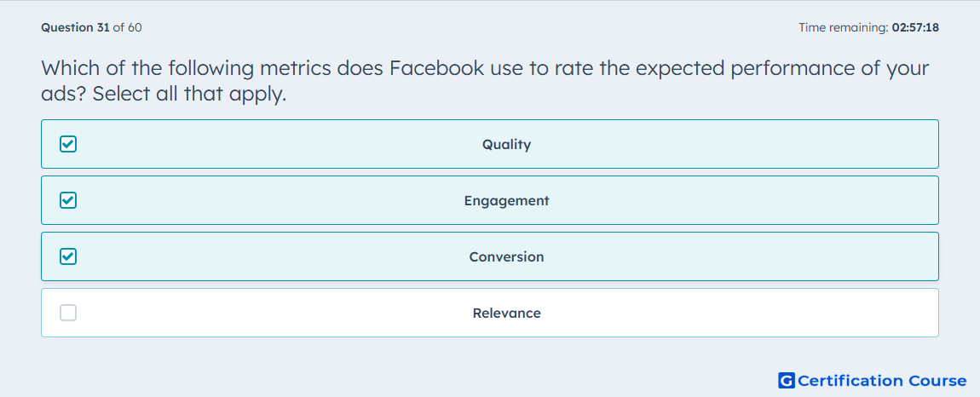
Task: Click the 02:57:18 timer value
Action: tap(915, 27)
